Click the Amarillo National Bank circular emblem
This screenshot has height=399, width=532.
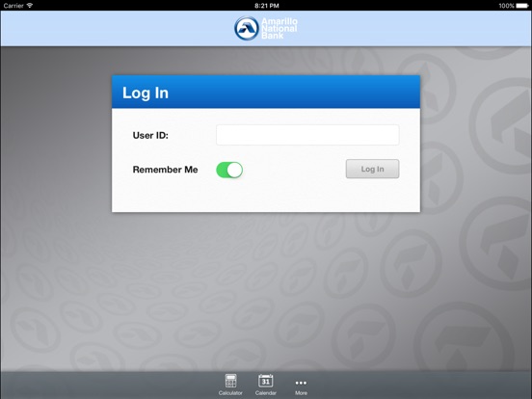247,28
